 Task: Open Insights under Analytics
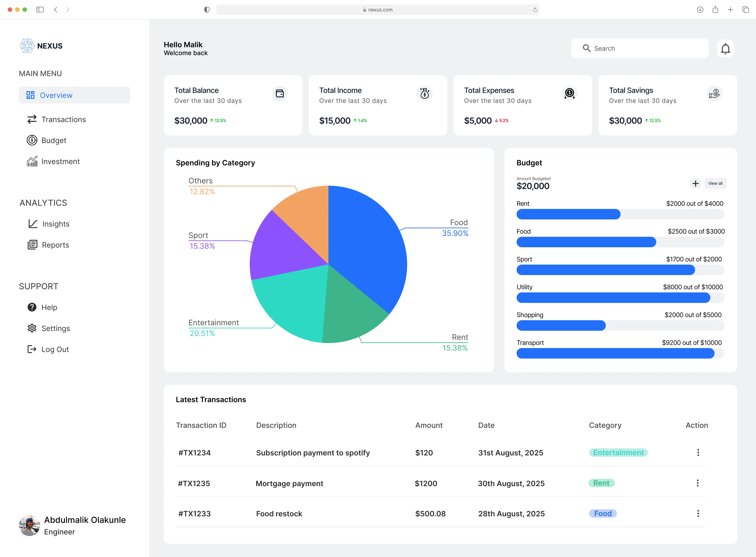point(56,224)
